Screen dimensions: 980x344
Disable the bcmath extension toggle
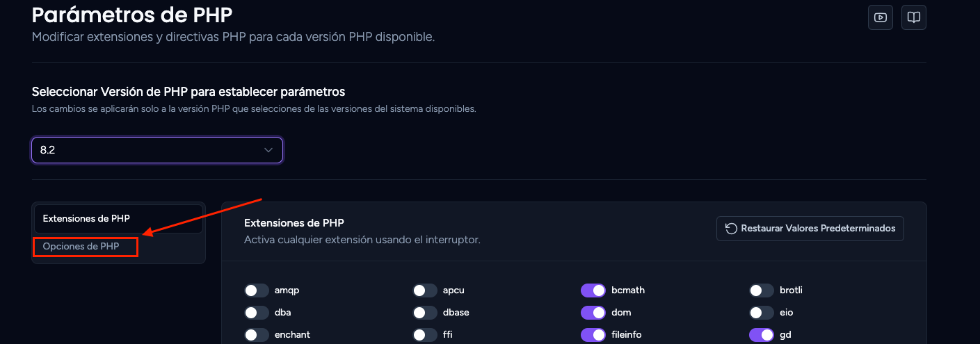point(593,290)
